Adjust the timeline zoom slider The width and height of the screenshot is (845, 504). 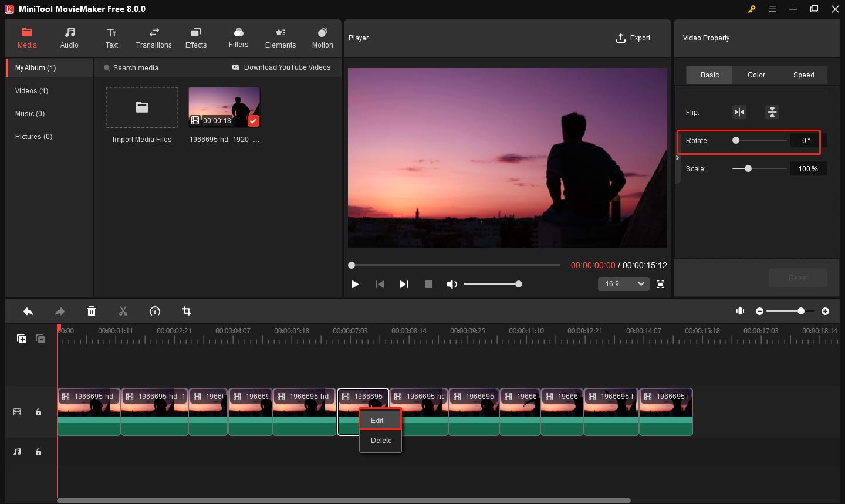click(790, 311)
